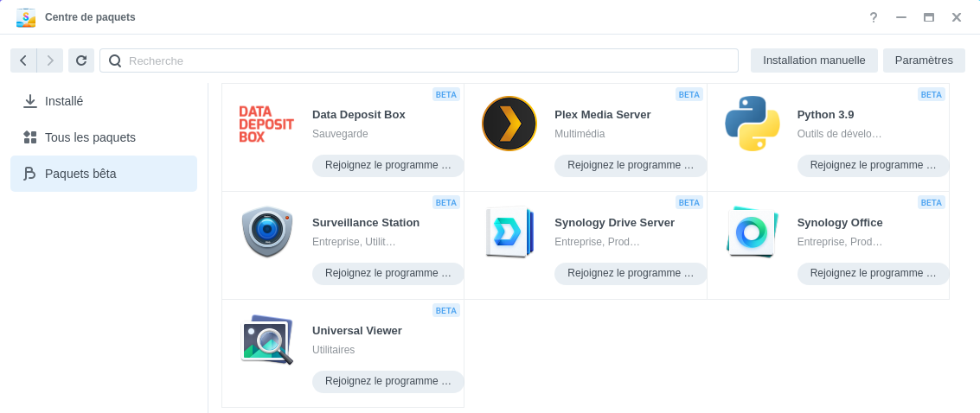Image resolution: width=980 pixels, height=413 pixels.
Task: Open the Synology Office icon
Action: pyautogui.click(x=752, y=232)
